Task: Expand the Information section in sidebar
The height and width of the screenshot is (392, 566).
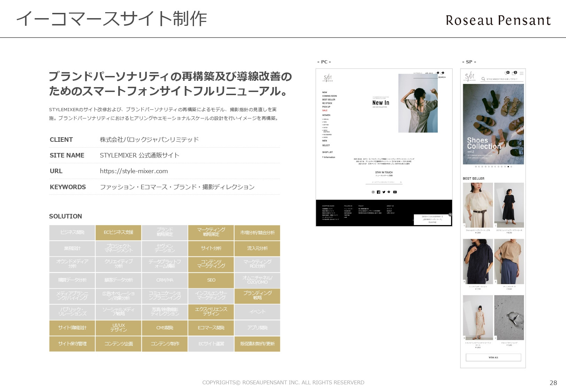Action: coord(329,157)
